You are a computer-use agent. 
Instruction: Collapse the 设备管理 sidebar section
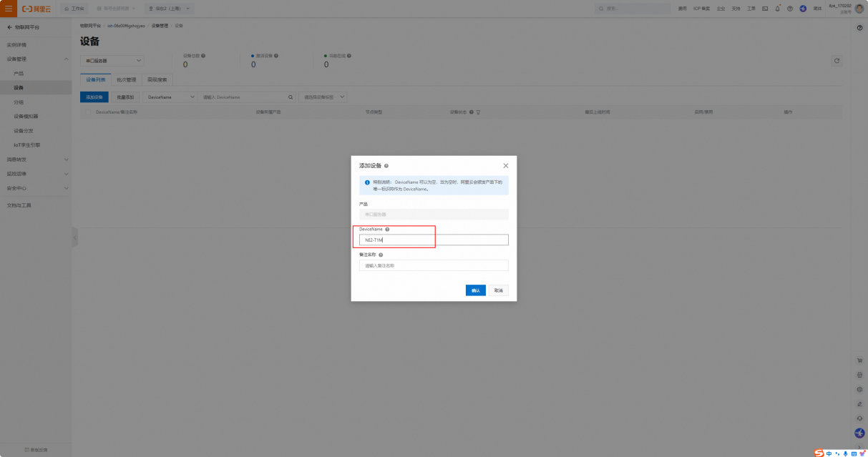67,59
